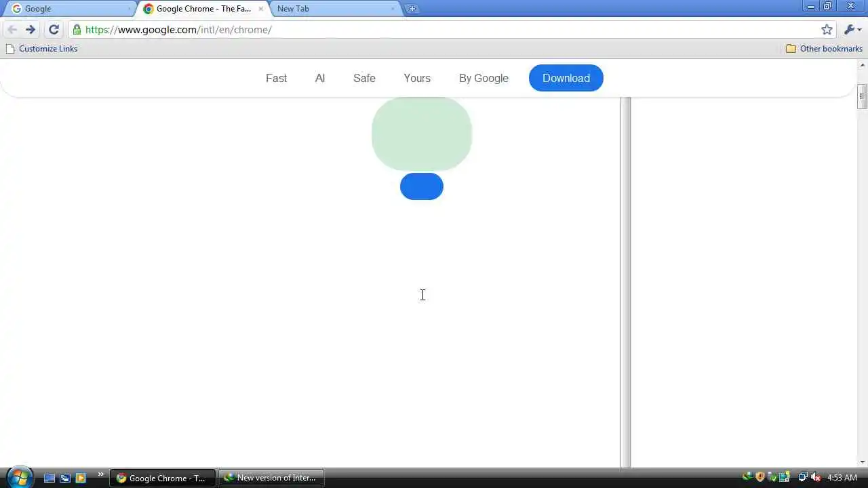The image size is (868, 488).
Task: Open a new tab with the plus button
Action: [412, 9]
